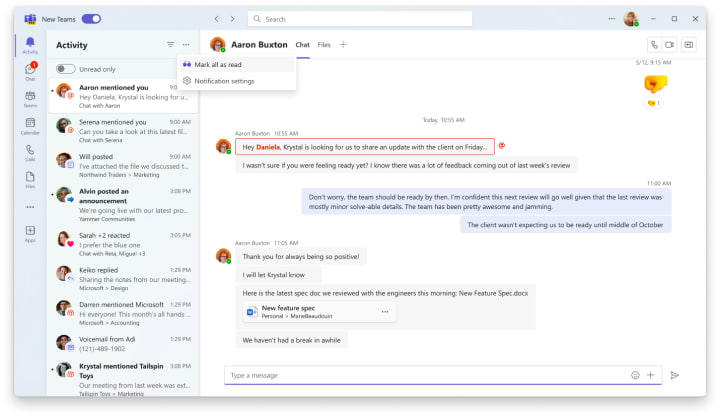Screen dimensions: 720x417
Task: Send the message with the send icon
Action: click(x=675, y=375)
